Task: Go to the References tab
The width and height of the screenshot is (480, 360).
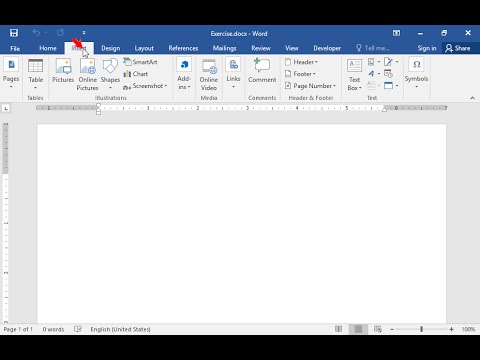Action: [183, 48]
